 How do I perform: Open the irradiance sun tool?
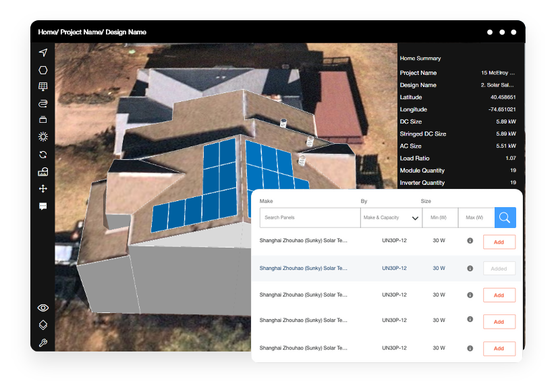(x=43, y=136)
